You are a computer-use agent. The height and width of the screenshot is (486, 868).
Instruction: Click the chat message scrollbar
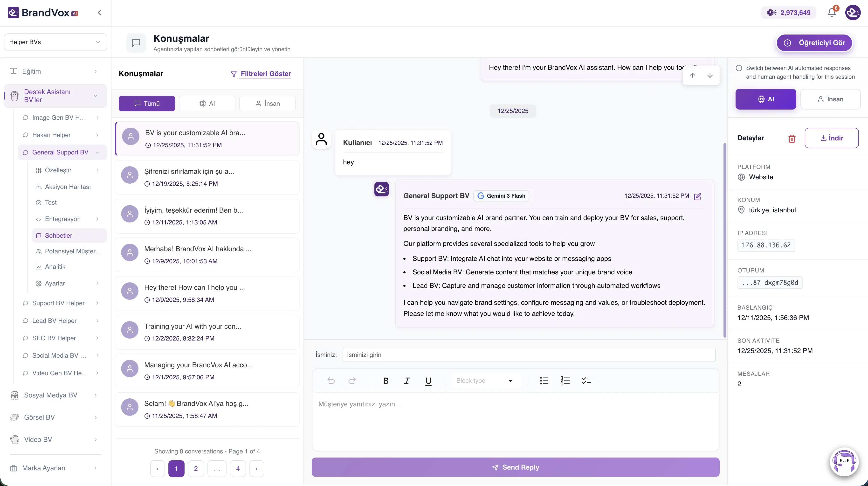[725, 240]
